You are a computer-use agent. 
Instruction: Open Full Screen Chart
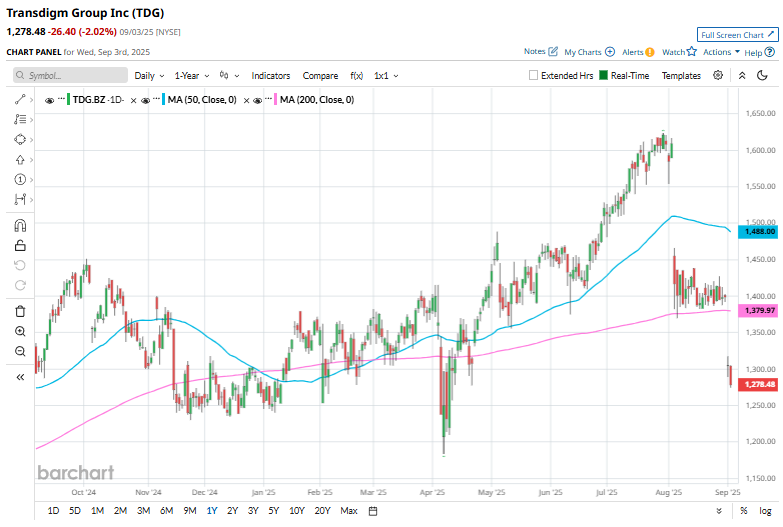coord(737,34)
